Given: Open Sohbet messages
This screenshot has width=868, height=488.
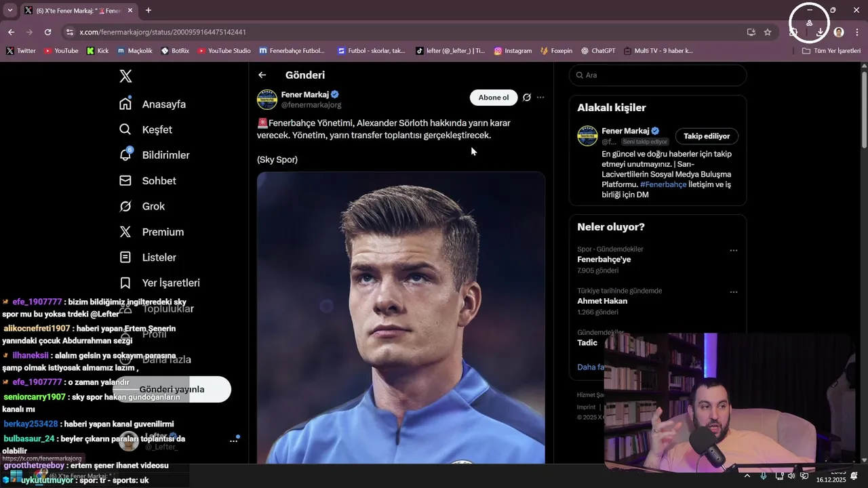Looking at the screenshot, I should 148,181.
